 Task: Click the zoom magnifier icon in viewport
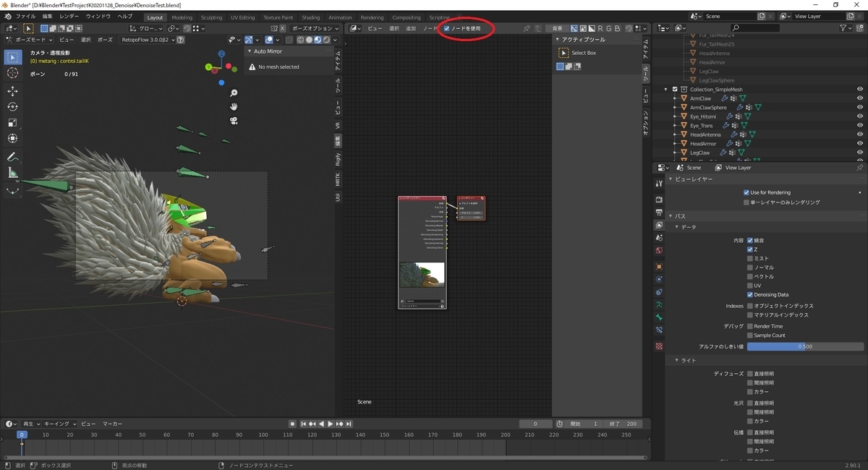click(234, 93)
